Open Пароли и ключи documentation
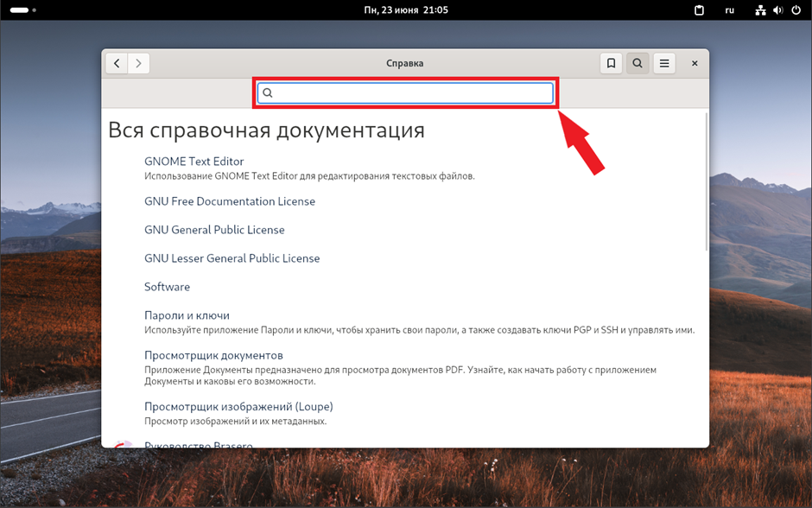This screenshot has height=508, width=812. point(187,315)
